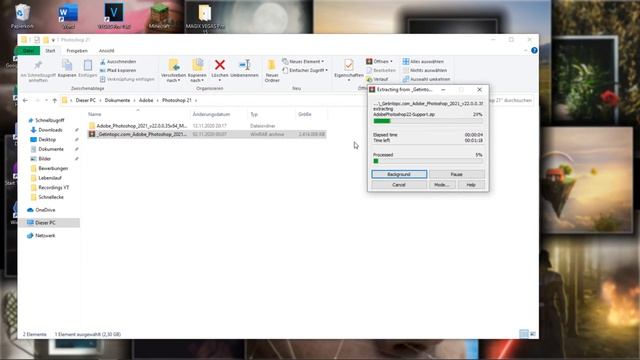Switch to the Ansicht ribbon tab
The width and height of the screenshot is (640, 360).
tap(107, 51)
